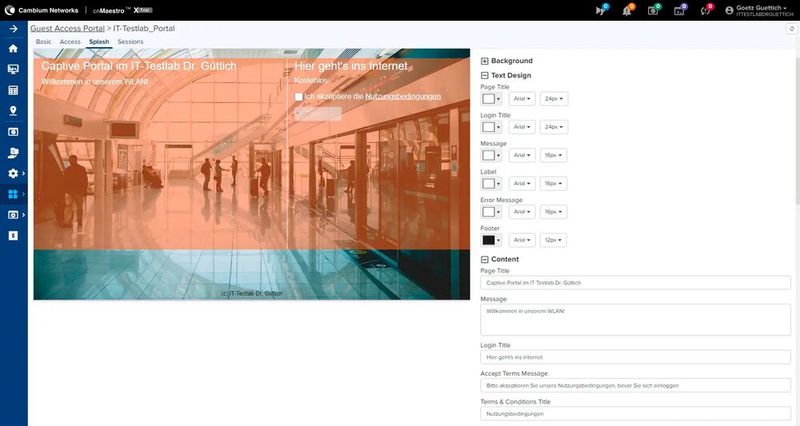800x426 pixels.
Task: Open the monitor icon in the sidebar
Action: click(x=13, y=69)
